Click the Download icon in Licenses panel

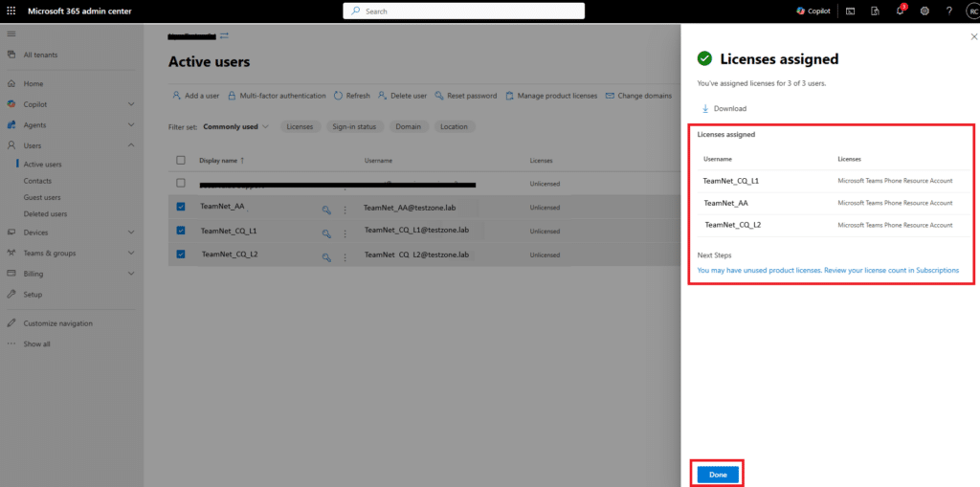706,108
